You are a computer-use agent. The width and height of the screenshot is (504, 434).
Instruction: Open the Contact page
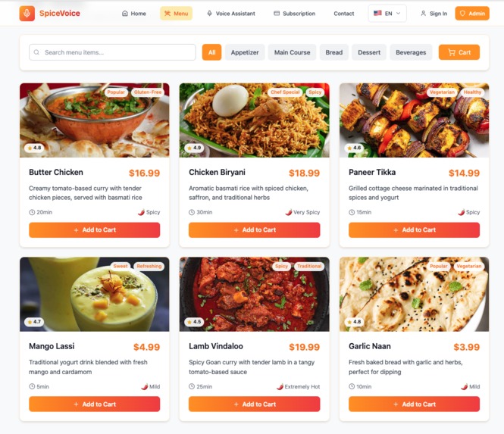pos(343,14)
